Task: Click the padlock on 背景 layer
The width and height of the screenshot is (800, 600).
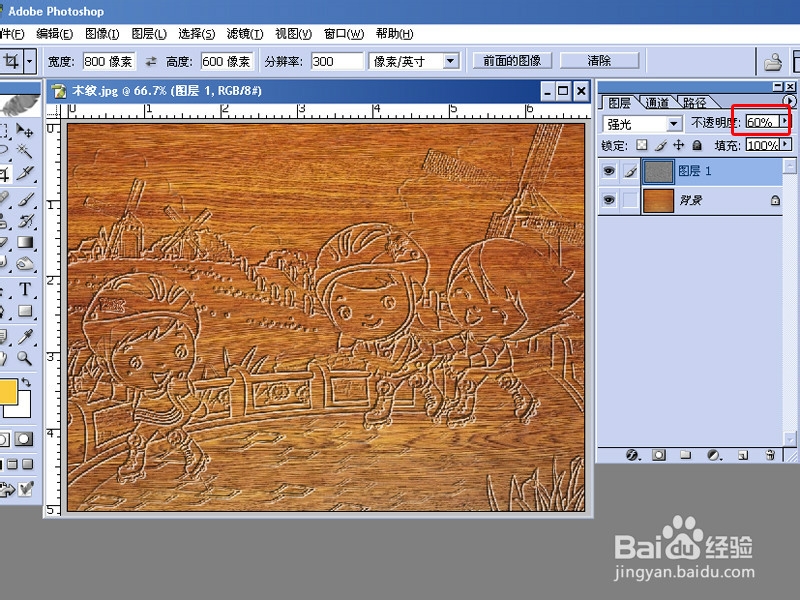Action: 775,200
